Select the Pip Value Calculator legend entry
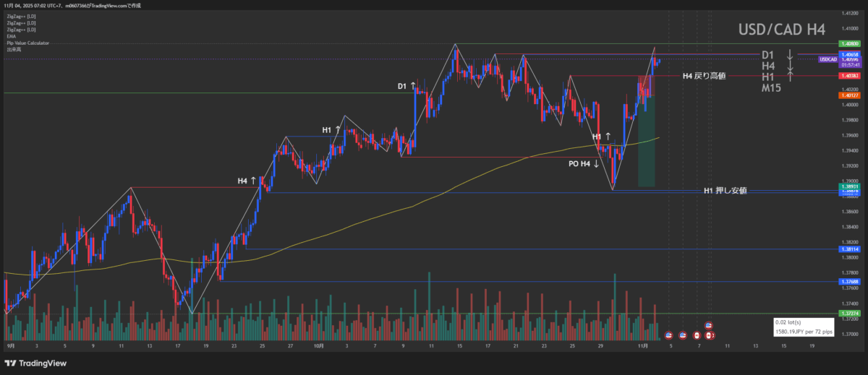Image resolution: width=868 pixels, height=375 pixels. coord(27,43)
